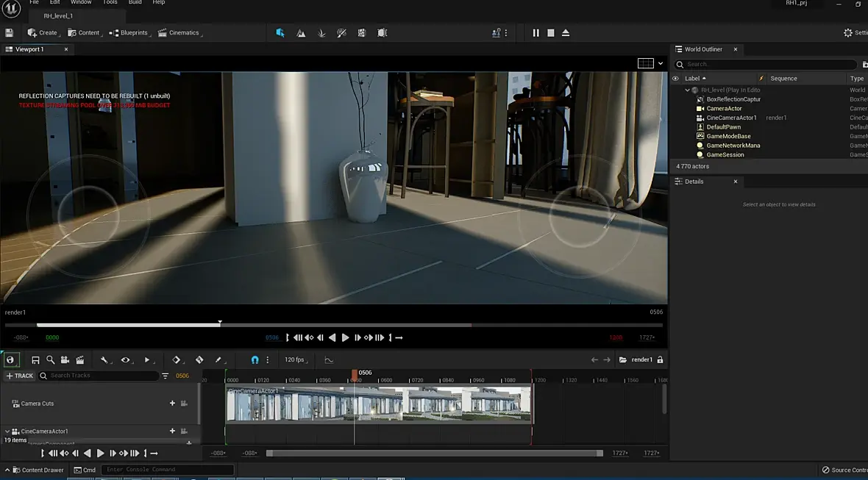Click the Save sequence disk icon in Sequencer
868x480 pixels.
point(35,360)
